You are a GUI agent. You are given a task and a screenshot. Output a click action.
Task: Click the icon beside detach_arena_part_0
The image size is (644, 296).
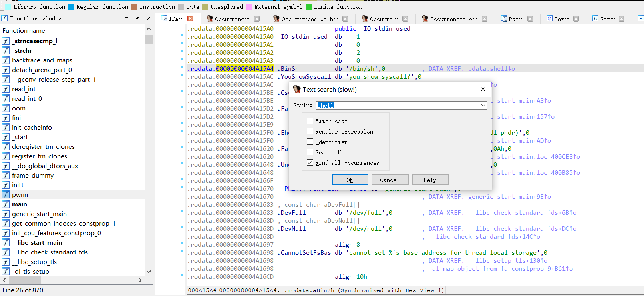[6, 70]
